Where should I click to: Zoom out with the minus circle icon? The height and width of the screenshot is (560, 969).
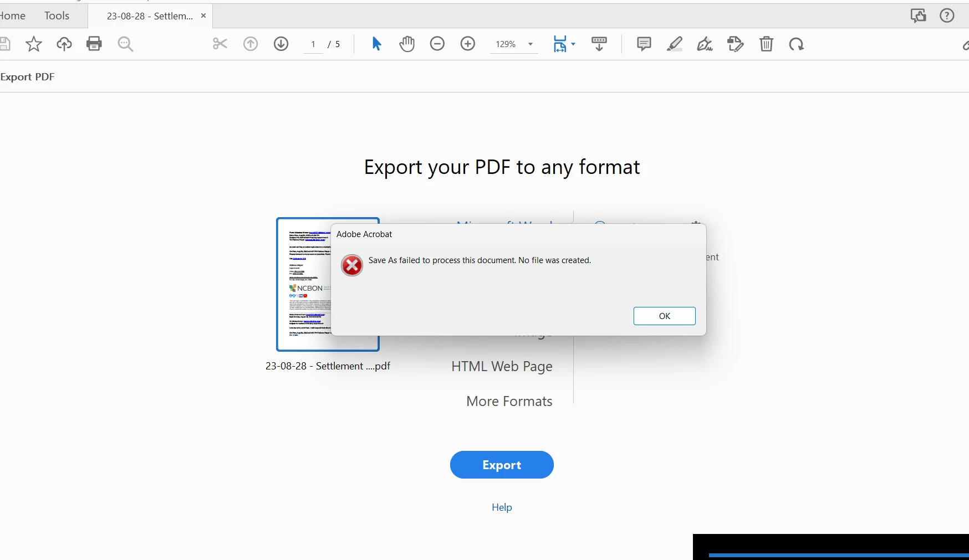pos(437,44)
